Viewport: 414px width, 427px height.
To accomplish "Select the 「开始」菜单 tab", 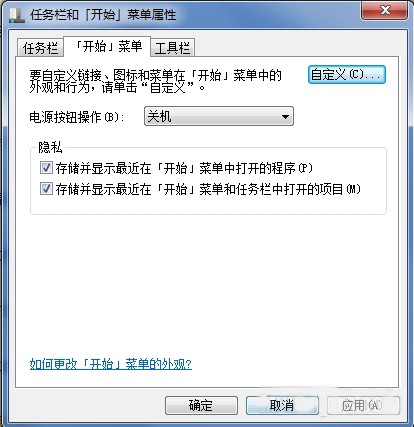I will click(107, 46).
